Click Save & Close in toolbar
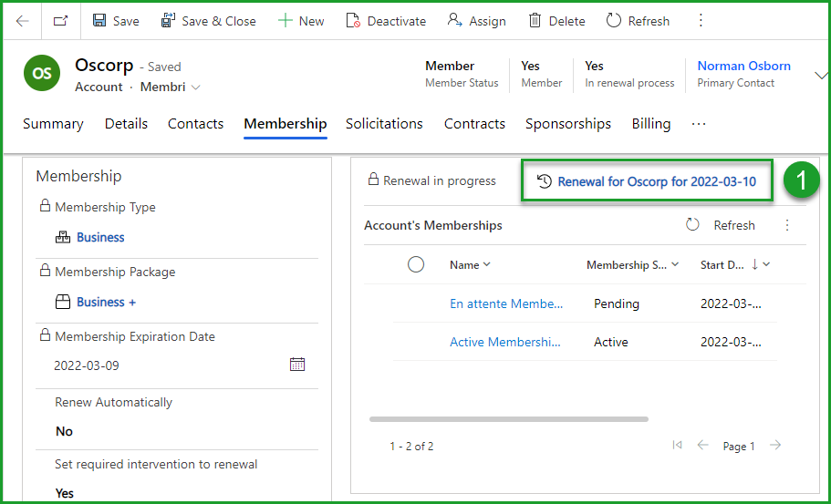 tap(208, 21)
